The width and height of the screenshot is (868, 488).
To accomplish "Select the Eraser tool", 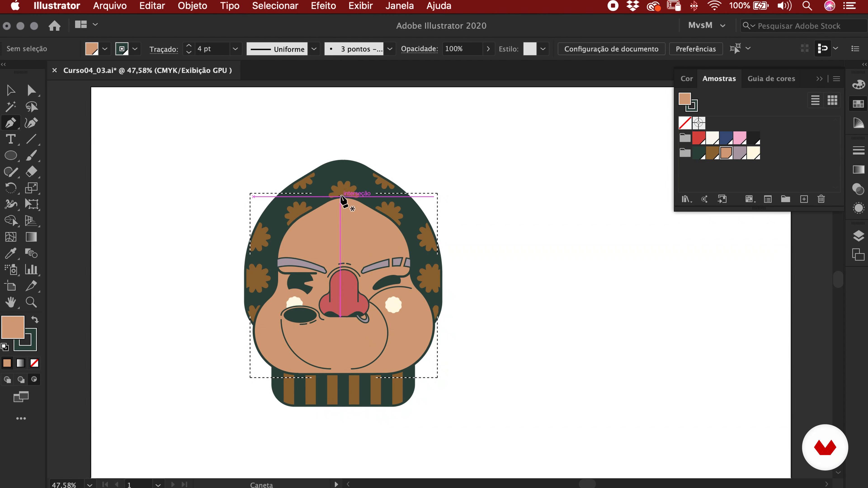I will [31, 171].
